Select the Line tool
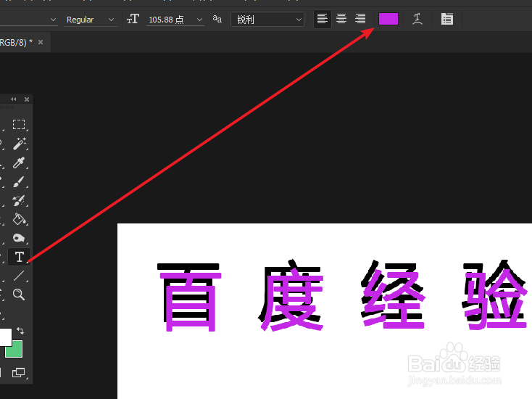 click(19, 276)
